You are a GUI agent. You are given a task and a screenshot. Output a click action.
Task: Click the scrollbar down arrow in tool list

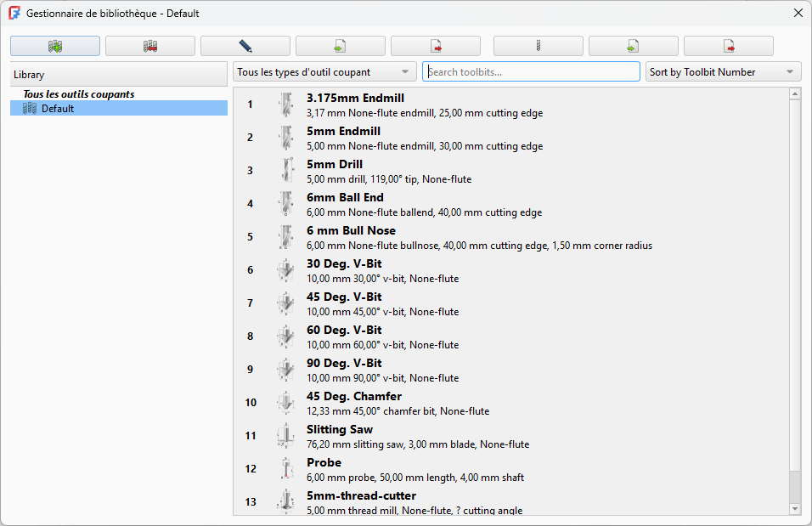click(795, 508)
